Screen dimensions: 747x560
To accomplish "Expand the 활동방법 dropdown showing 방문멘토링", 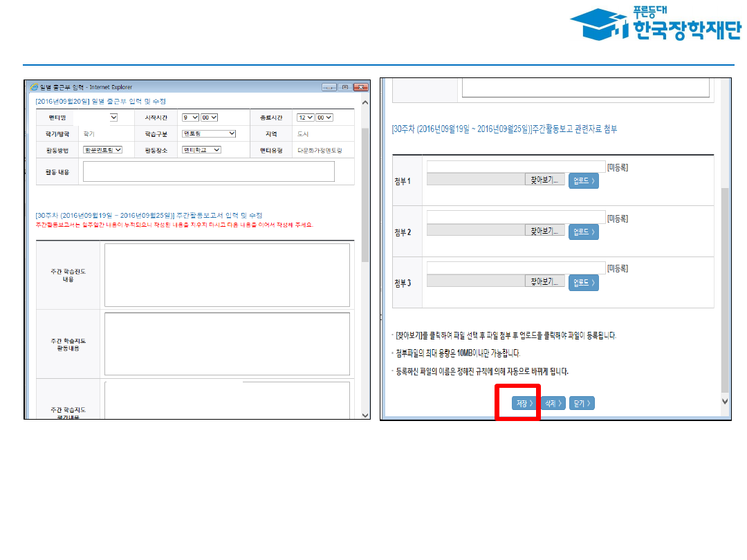I will tap(102, 149).
